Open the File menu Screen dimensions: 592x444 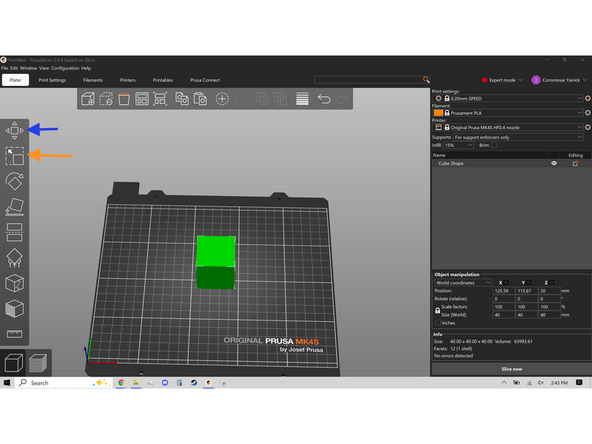pyautogui.click(x=5, y=68)
